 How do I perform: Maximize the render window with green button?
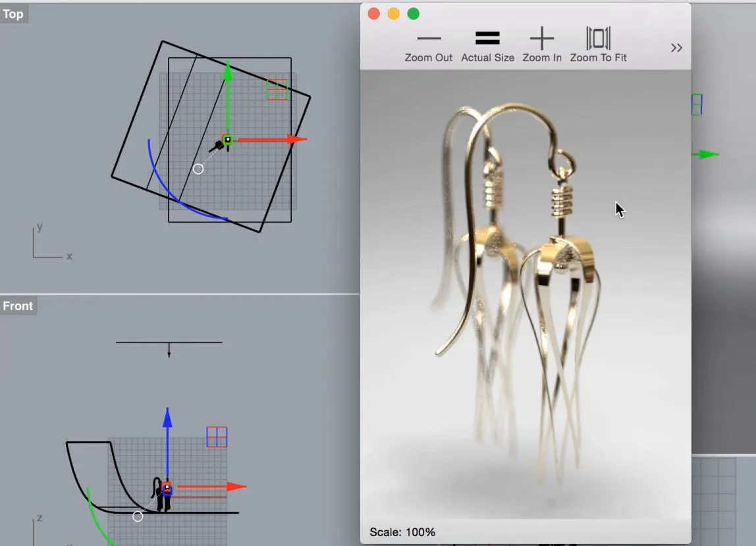click(414, 14)
